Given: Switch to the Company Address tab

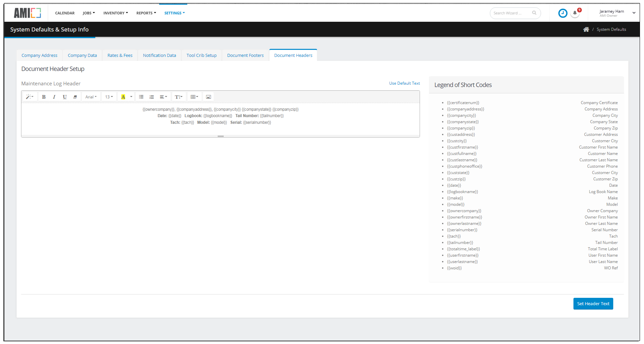Looking at the screenshot, I should click(x=39, y=56).
